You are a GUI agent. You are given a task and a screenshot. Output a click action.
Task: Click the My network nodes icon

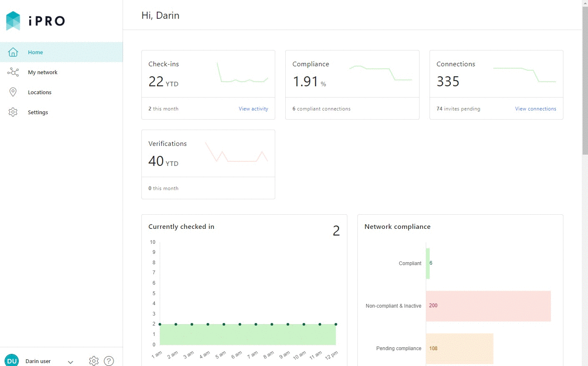coord(13,72)
